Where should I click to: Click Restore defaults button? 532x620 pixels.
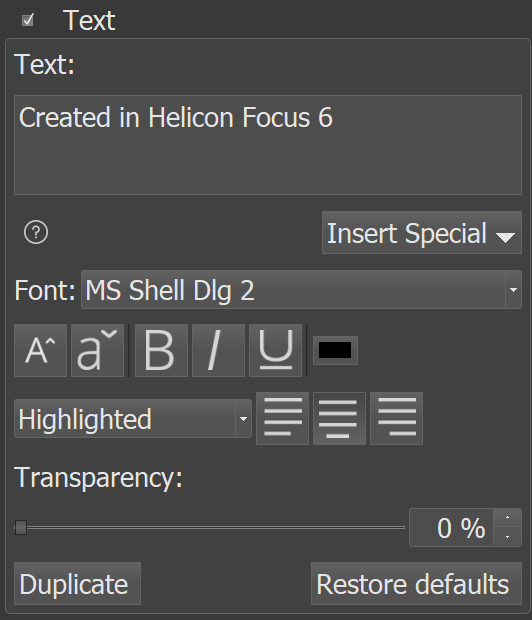417,584
